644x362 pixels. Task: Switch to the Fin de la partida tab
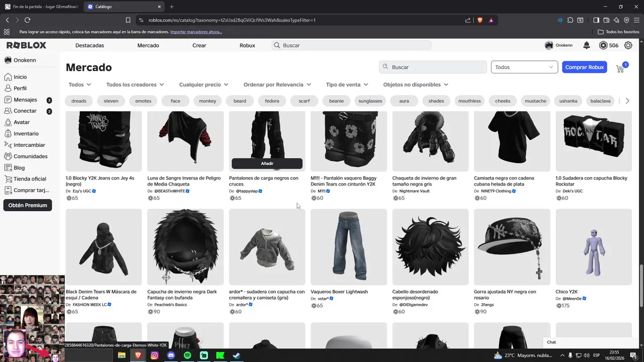coord(41,7)
